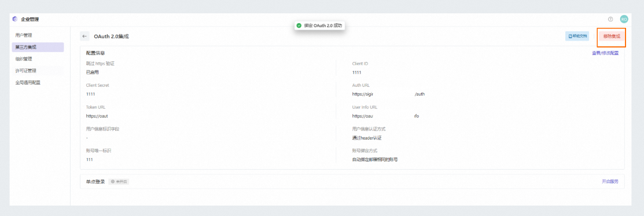Click the User Info URL value
The height and width of the screenshot is (216, 644).
[x=386, y=116]
